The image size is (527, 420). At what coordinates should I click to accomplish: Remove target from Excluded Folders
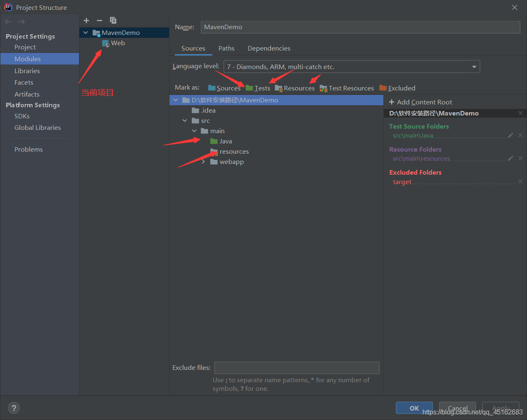520,181
